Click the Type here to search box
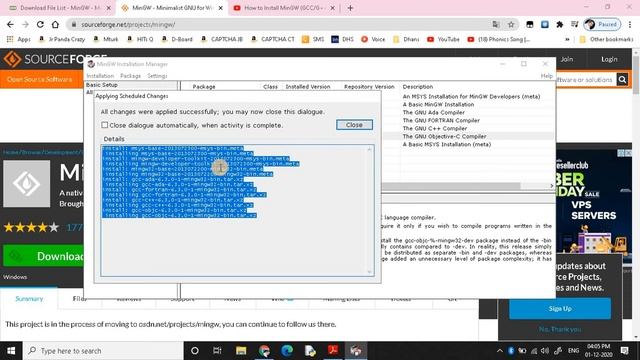The width and height of the screenshot is (640, 360). tap(103, 351)
